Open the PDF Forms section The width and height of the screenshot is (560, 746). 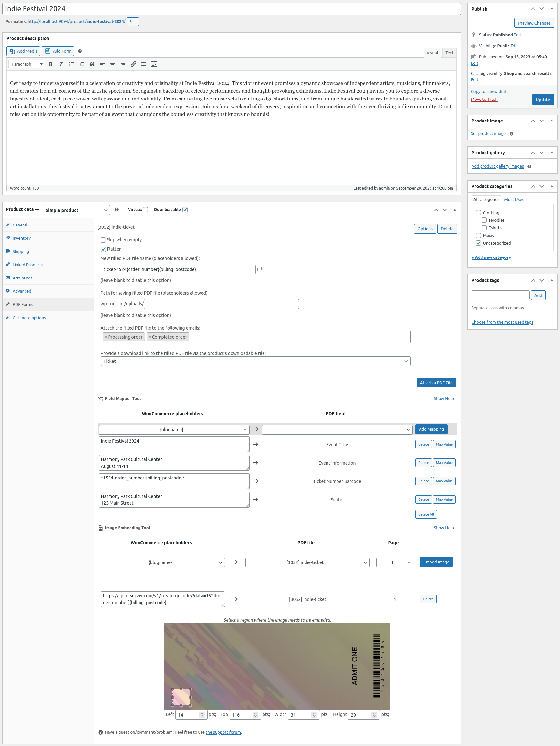click(x=23, y=304)
